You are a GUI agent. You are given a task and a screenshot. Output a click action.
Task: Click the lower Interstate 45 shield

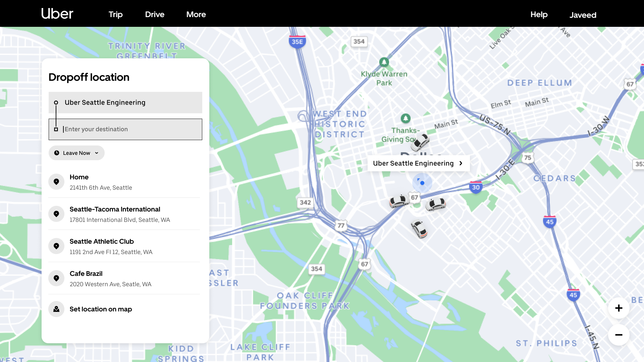(x=573, y=295)
